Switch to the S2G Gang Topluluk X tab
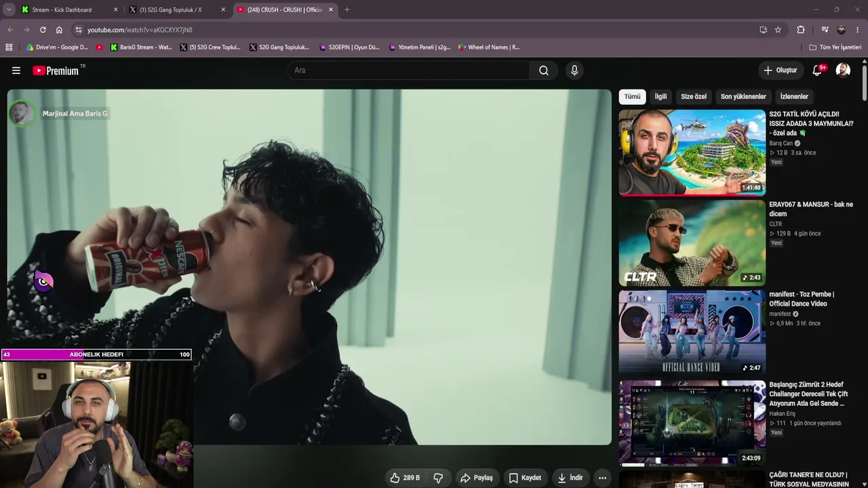 point(178,9)
